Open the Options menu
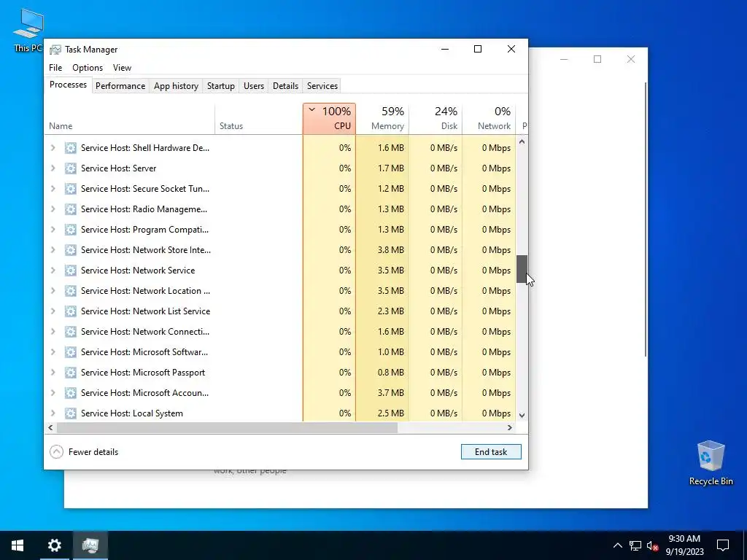The width and height of the screenshot is (747, 560). pos(88,68)
